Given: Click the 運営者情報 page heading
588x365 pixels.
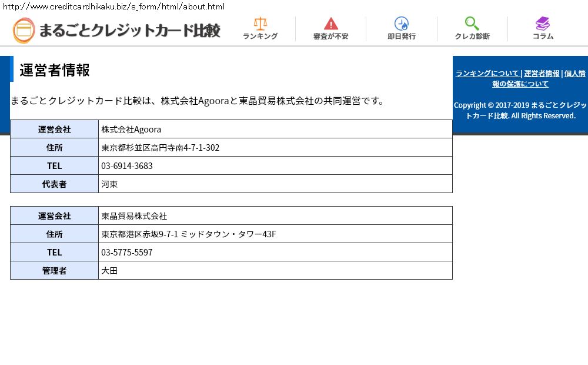Looking at the screenshot, I should point(55,69).
